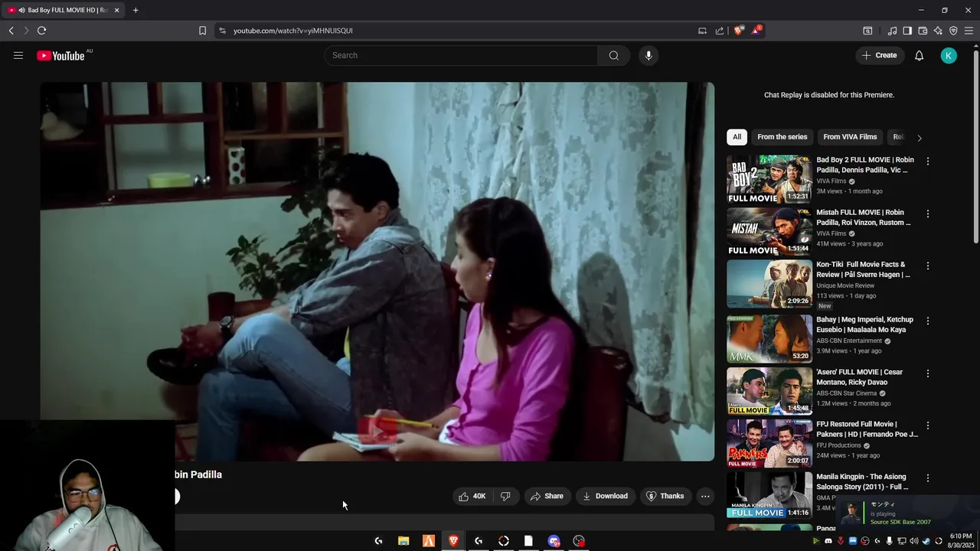Image resolution: width=980 pixels, height=551 pixels.
Task: Open Discord from the taskbar
Action: tap(554, 541)
